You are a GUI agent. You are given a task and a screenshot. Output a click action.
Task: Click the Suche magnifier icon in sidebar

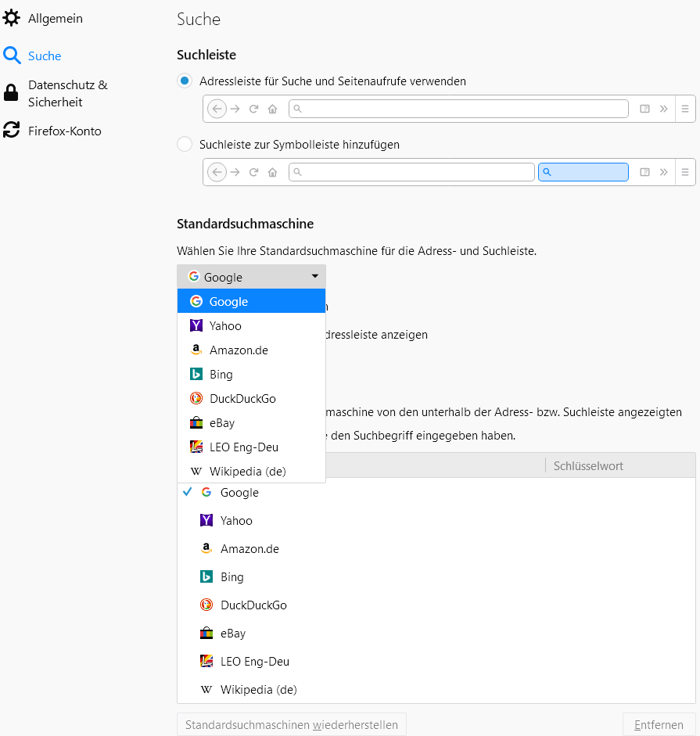(x=12, y=56)
